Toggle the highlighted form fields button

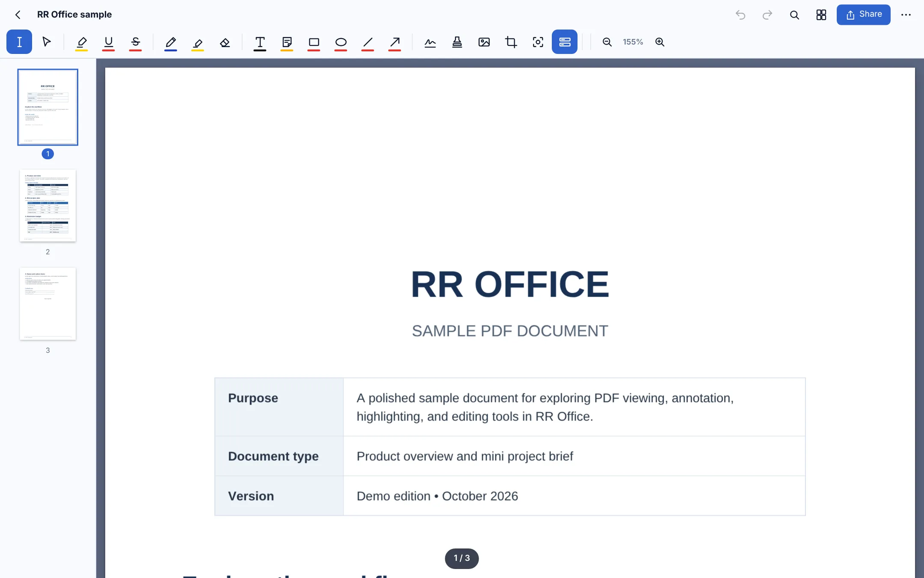point(565,42)
